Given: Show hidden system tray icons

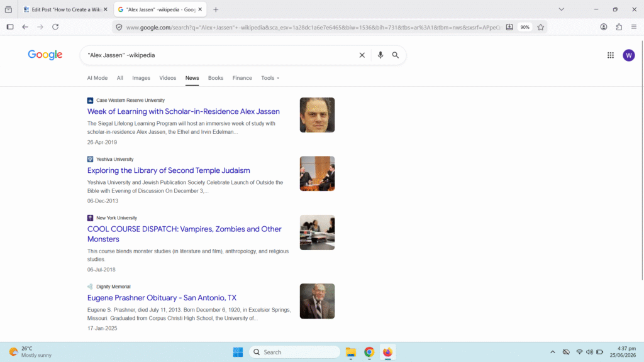Looking at the screenshot, I should click(552, 352).
